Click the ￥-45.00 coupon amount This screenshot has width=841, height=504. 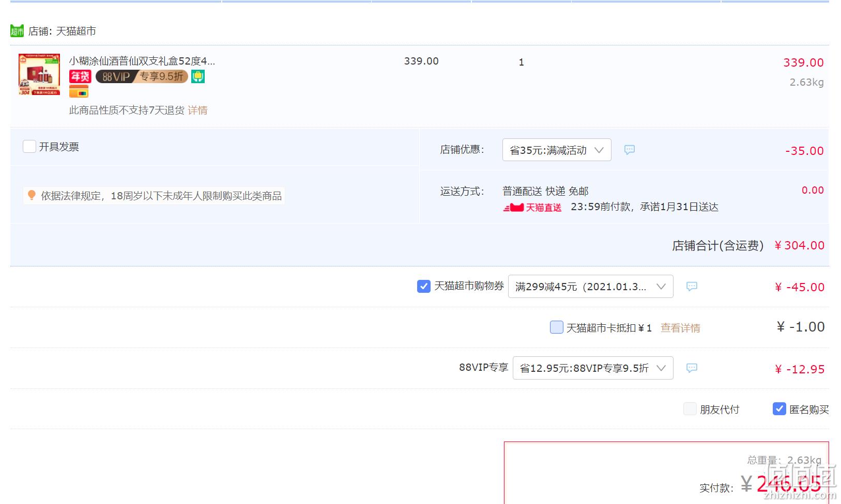799,287
